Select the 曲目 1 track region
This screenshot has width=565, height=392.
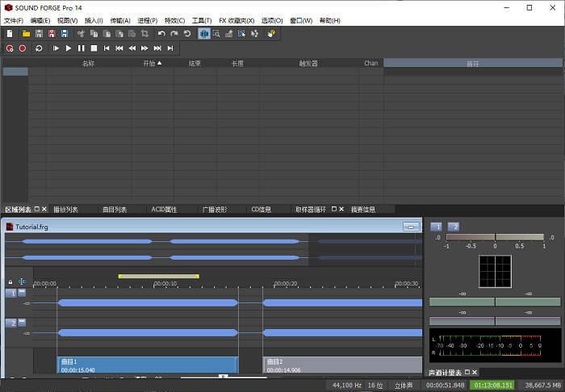[x=147, y=365]
